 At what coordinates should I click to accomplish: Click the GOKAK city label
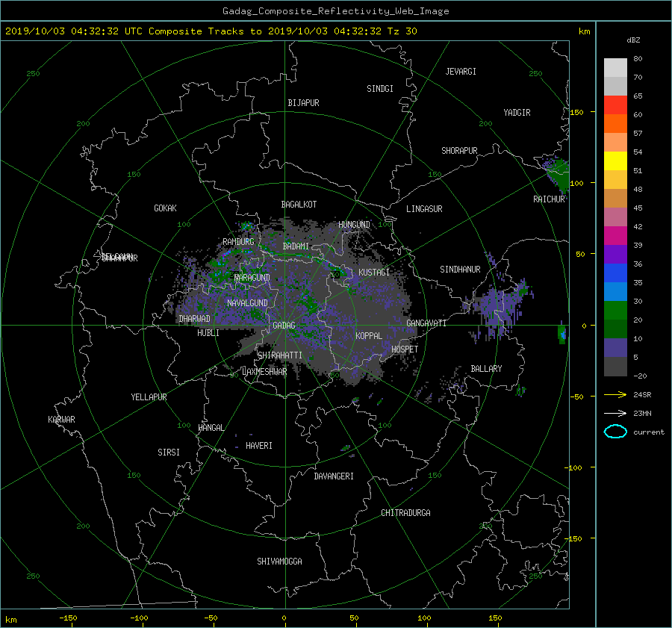click(x=165, y=208)
